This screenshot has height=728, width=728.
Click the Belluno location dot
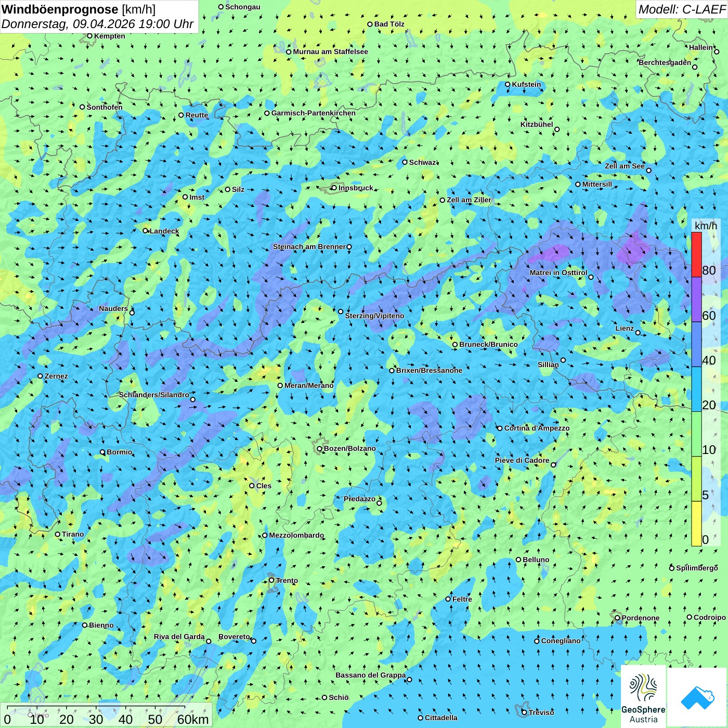click(x=518, y=560)
